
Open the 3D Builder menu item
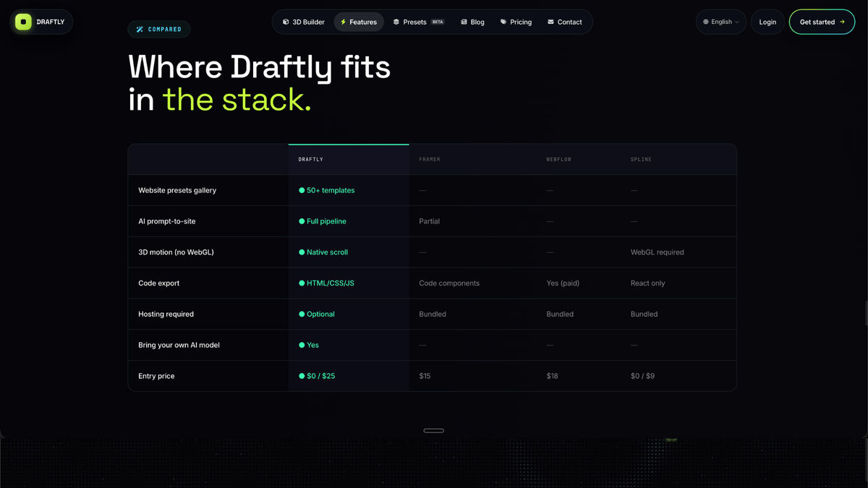[x=304, y=22]
